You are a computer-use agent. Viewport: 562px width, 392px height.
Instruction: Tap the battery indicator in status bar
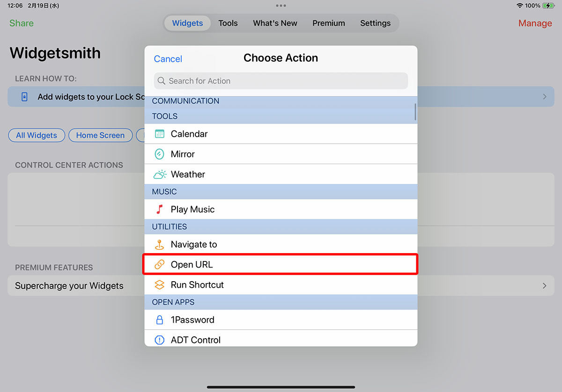pyautogui.click(x=548, y=6)
